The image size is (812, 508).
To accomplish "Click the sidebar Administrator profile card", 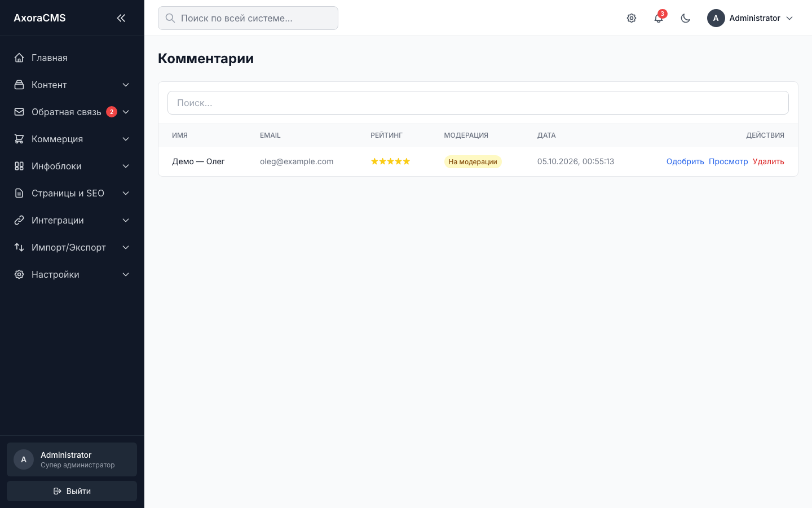I will (x=72, y=459).
